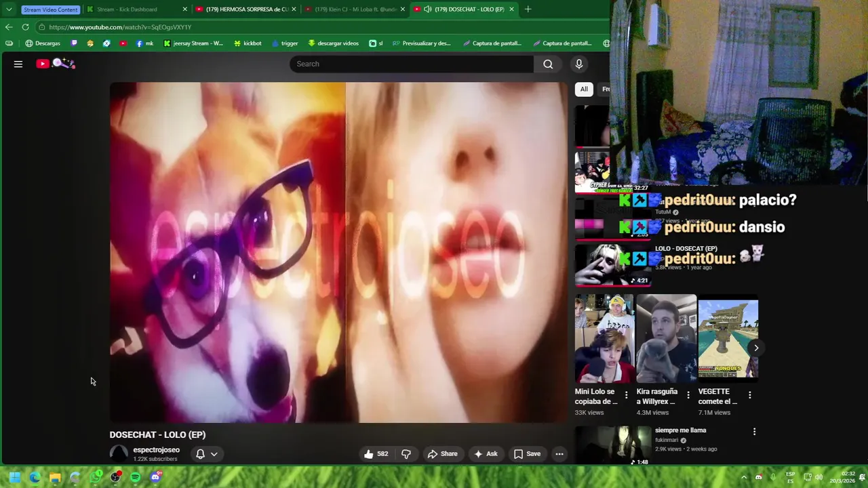The image size is (868, 488).
Task: Open the Descargas bookmark
Action: pyautogui.click(x=43, y=43)
